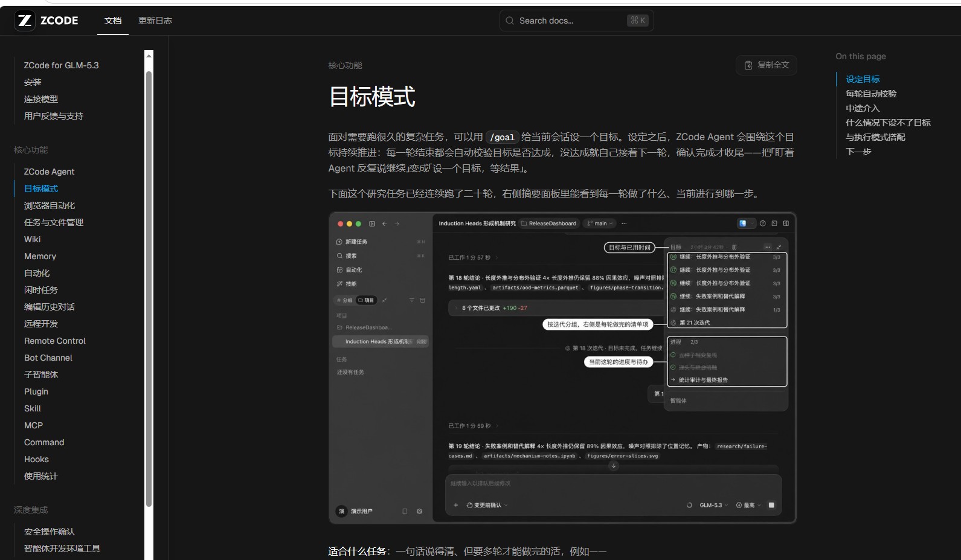
Task: Open the Plugin docs page
Action: coord(36,391)
